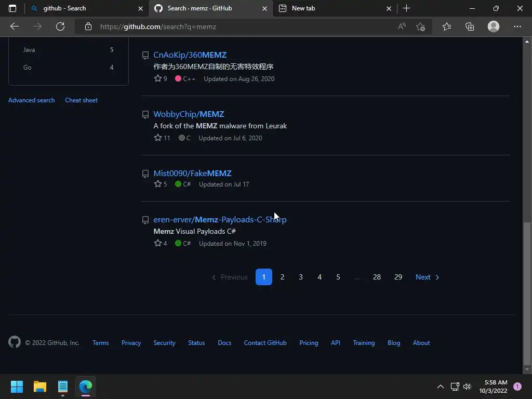Image resolution: width=532 pixels, height=399 pixels.
Task: Open the volume control in tray
Action: [467, 387]
